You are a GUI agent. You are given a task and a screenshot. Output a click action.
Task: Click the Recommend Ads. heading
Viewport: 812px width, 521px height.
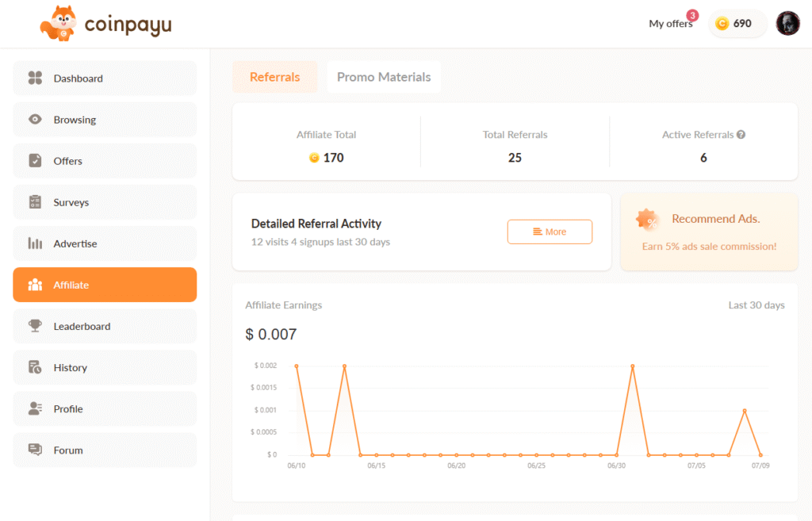click(716, 219)
